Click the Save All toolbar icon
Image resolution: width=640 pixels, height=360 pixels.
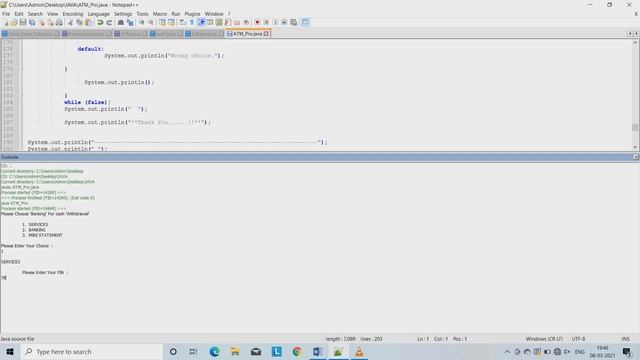pyautogui.click(x=32, y=22)
